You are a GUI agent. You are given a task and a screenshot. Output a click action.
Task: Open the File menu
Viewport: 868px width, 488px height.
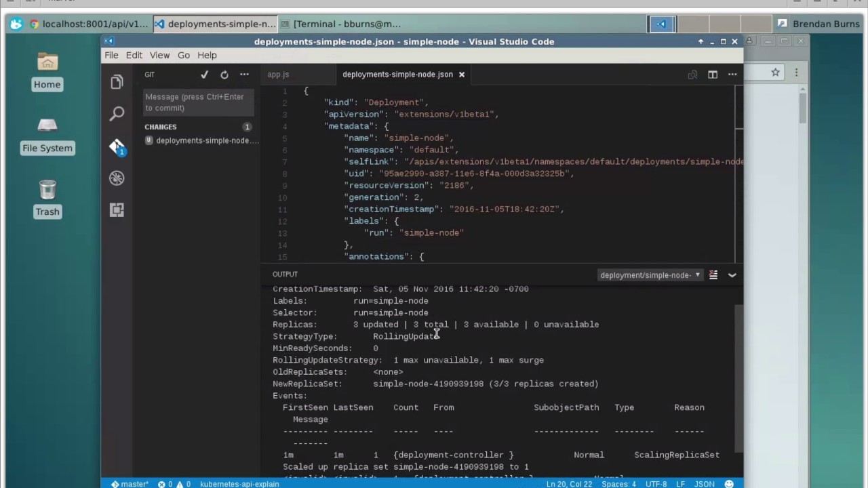click(111, 56)
